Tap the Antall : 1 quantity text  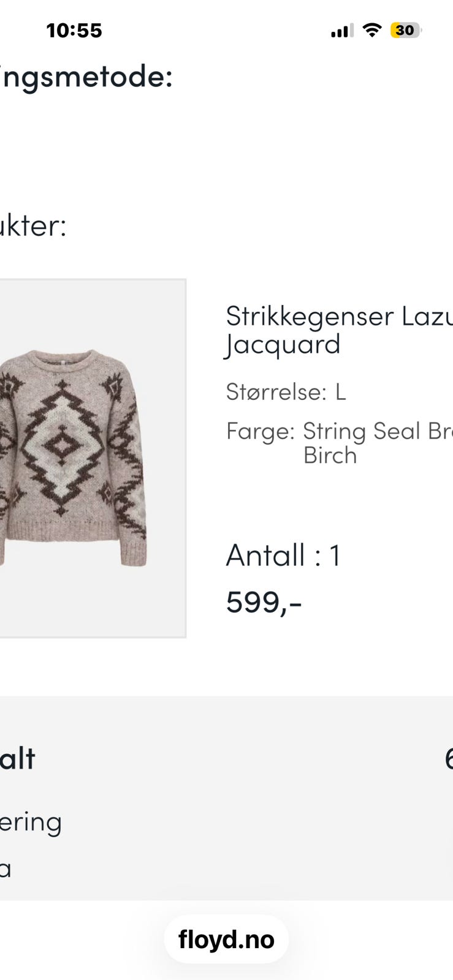point(283,556)
